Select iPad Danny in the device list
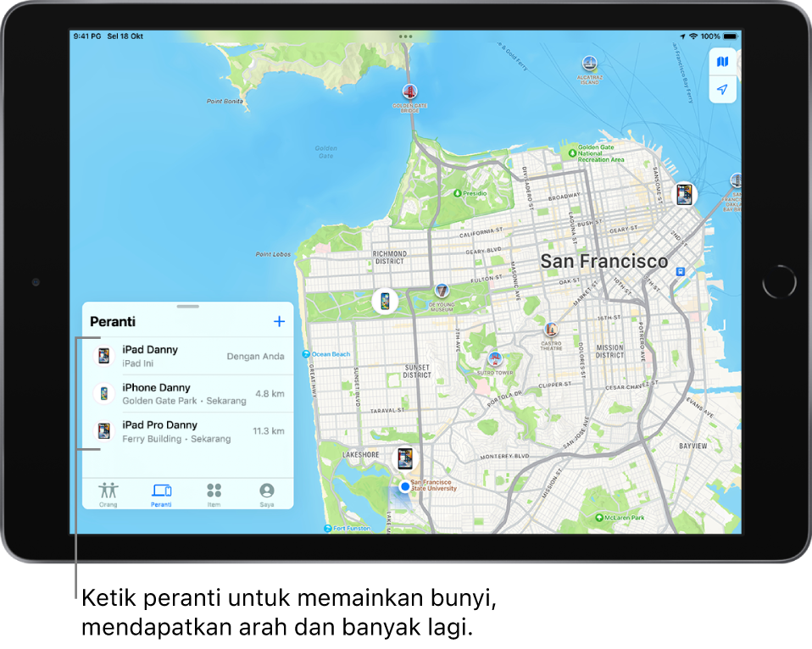Viewport: 812px width, 649px height. (x=188, y=356)
